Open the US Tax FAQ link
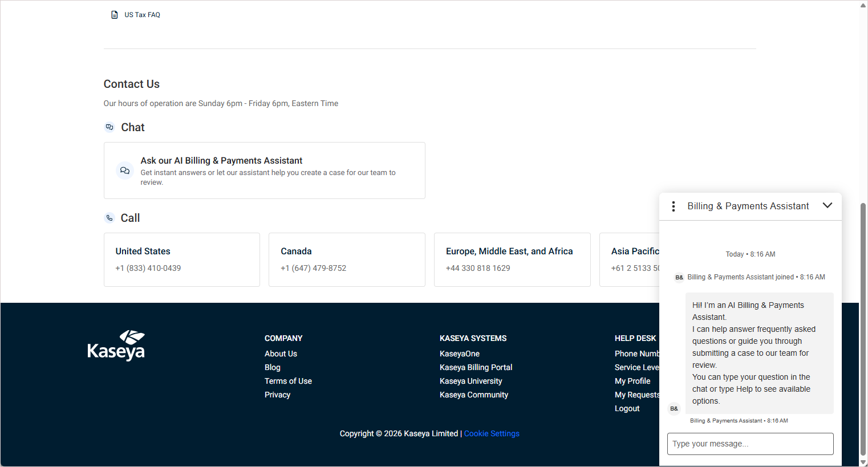 tap(142, 15)
